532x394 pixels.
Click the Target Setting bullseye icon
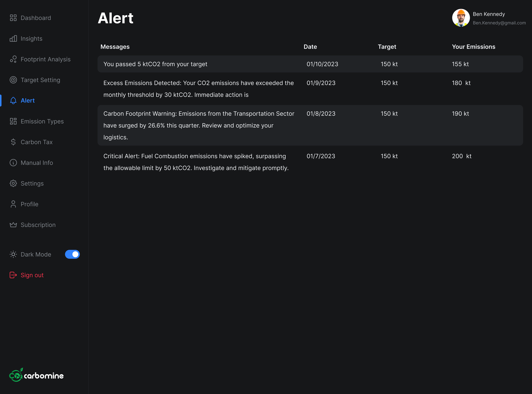(13, 80)
